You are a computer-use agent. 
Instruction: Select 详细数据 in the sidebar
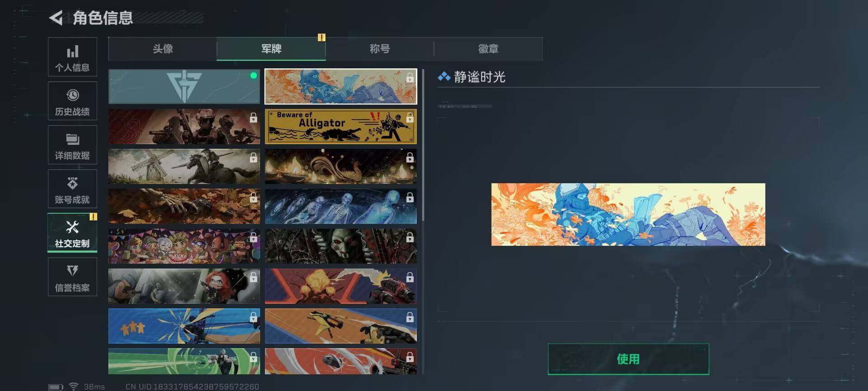[72, 145]
